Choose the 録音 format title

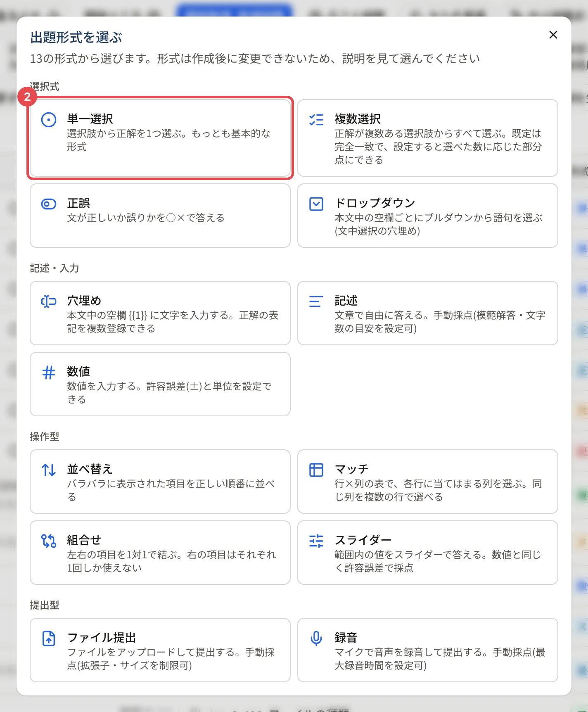pyautogui.click(x=346, y=638)
